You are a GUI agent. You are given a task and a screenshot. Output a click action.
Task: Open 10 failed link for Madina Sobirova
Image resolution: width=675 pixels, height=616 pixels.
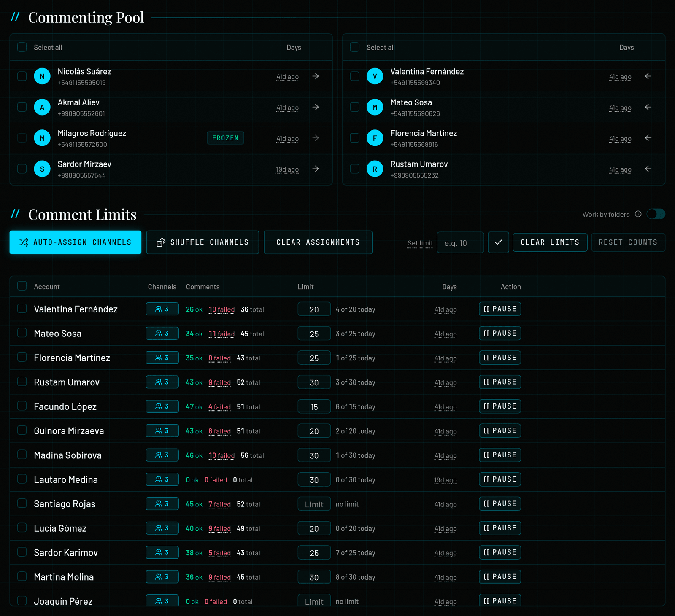tap(221, 455)
